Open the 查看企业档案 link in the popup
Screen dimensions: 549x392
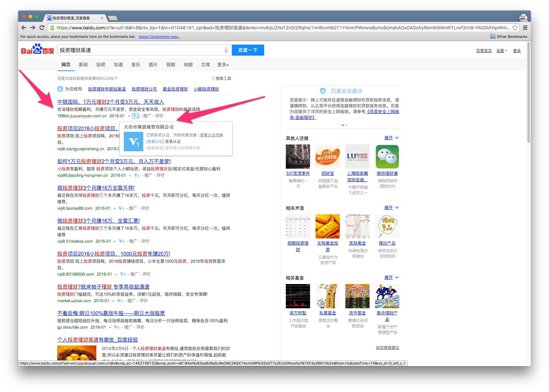(x=211, y=135)
